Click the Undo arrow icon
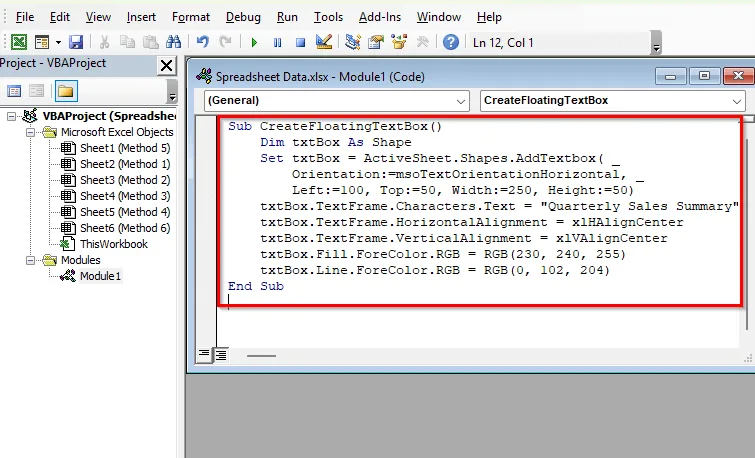Image resolution: width=755 pixels, height=458 pixels. coord(203,42)
